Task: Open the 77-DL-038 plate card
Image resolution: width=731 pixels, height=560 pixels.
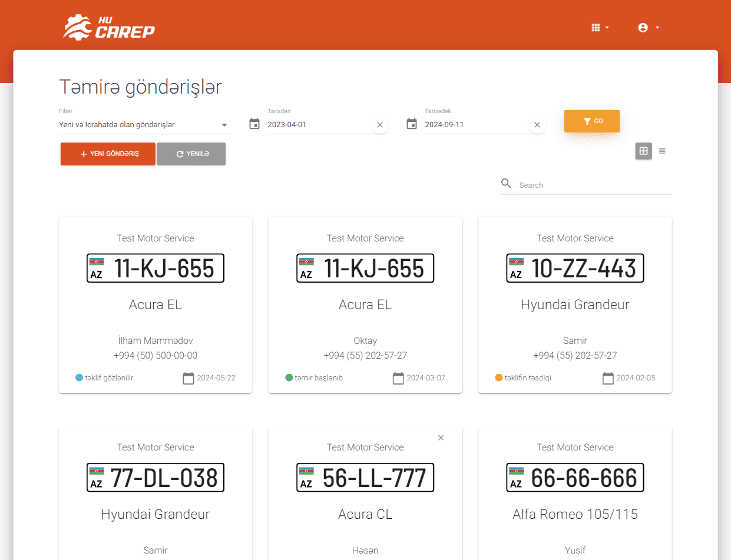Action: coord(156,478)
